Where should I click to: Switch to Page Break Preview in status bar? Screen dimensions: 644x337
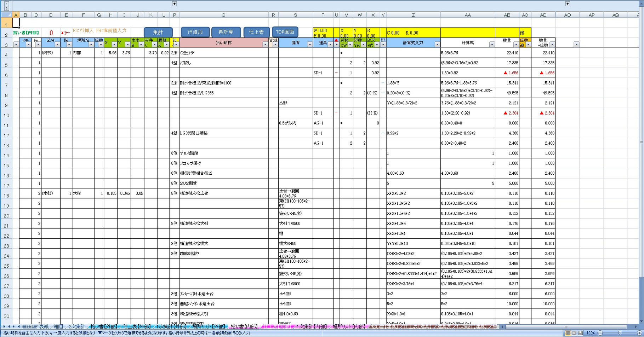point(580,333)
